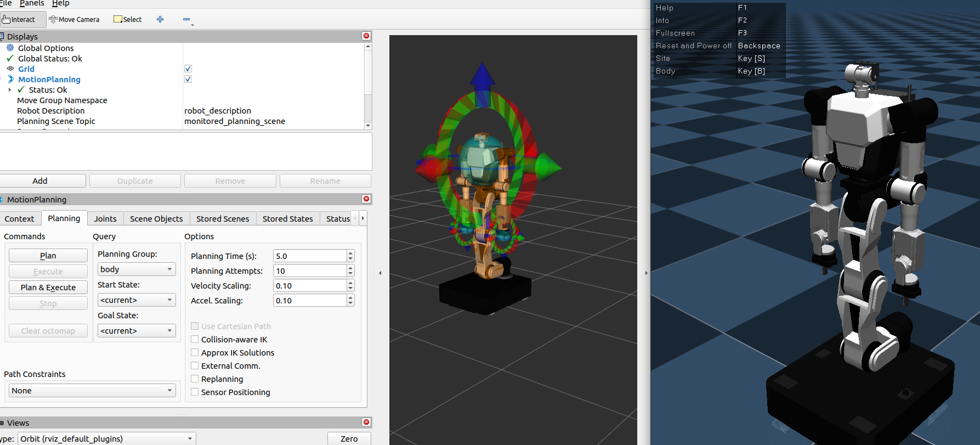Screen dimensions: 980x445
Task: Open the Panels menu
Action: tap(32, 3)
